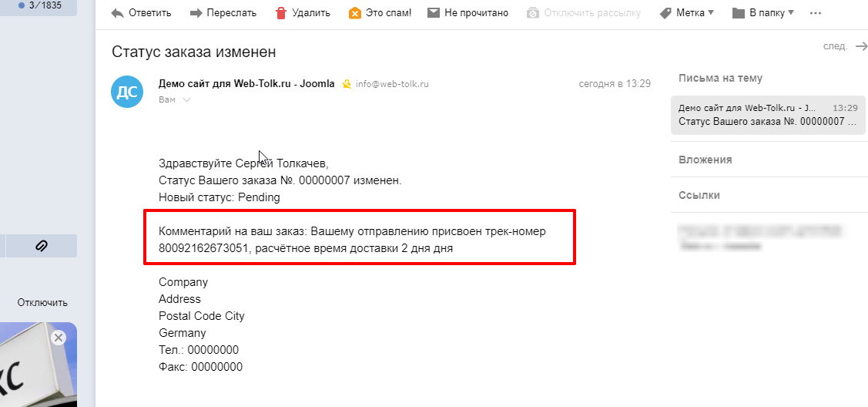
Task: Expand the Ссылки section
Action: 699,195
